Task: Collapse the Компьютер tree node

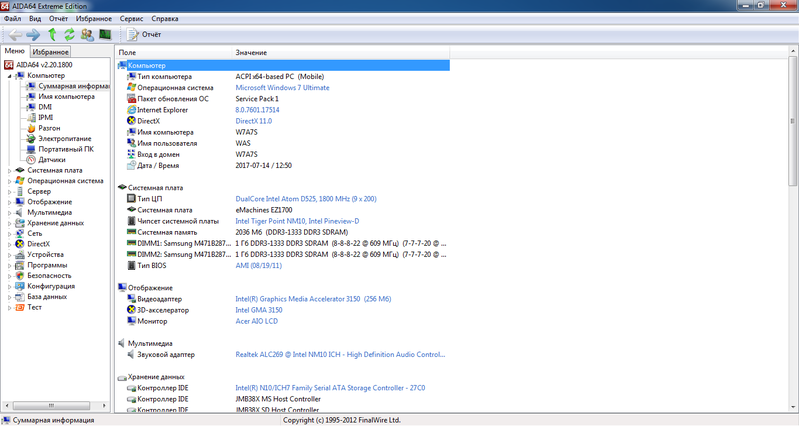Action: click(9, 76)
